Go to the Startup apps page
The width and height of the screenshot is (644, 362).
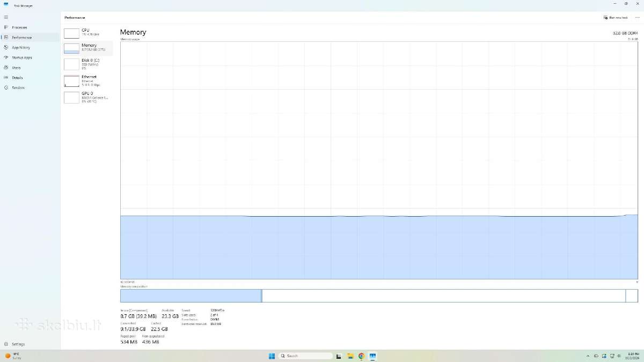click(30, 57)
